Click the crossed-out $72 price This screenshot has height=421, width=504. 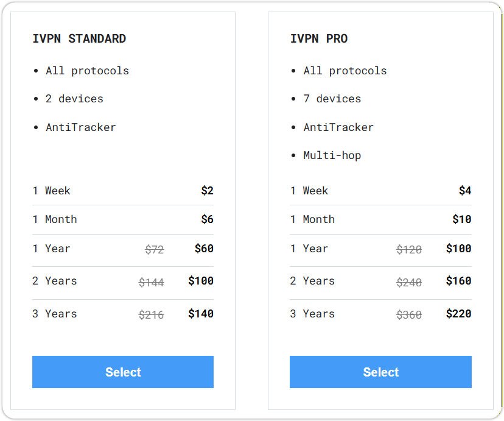click(x=155, y=249)
